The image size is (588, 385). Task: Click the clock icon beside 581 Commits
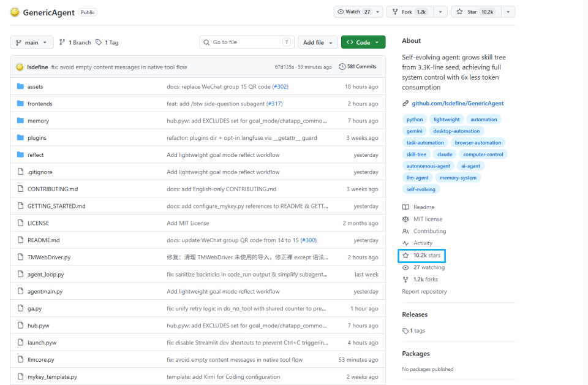click(x=342, y=66)
